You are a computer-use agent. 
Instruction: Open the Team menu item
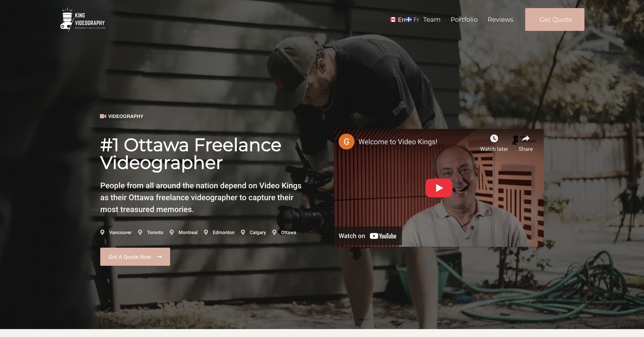[432, 19]
